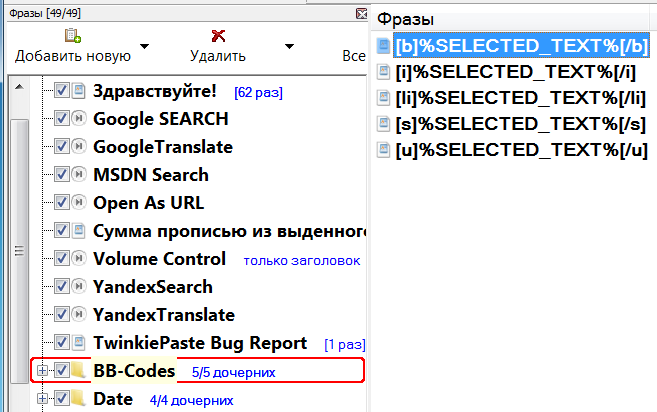Viewport: 657px width, 412px height.
Task: Uncheck the TwinkiePaste Bug Report checkbox
Action: click(62, 342)
